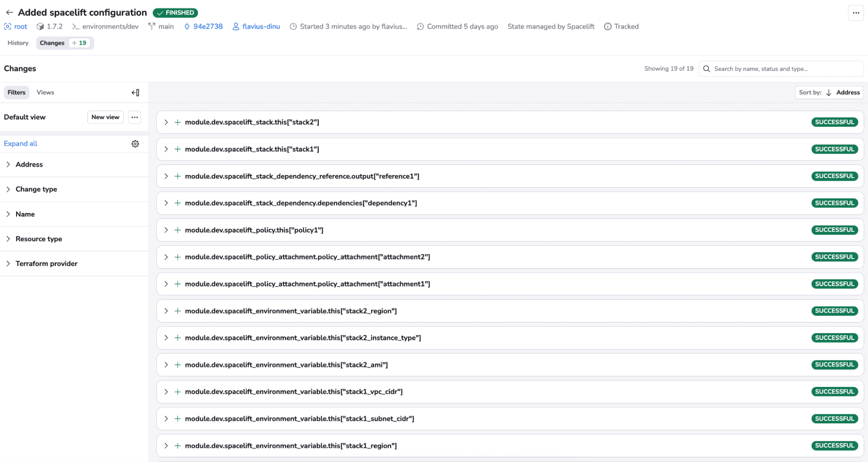Expand the reference1 dependency_reference row
The image size is (868, 462).
[x=166, y=176]
